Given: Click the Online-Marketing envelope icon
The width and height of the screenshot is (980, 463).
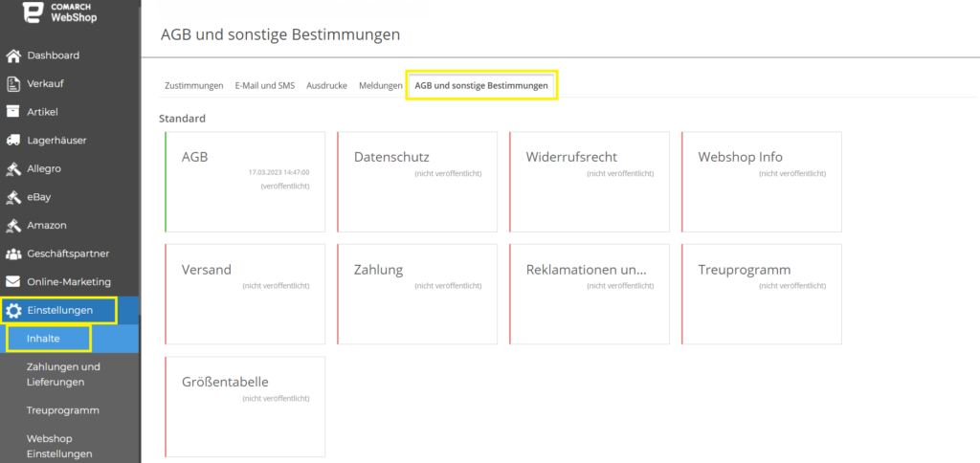Looking at the screenshot, I should click(x=13, y=282).
